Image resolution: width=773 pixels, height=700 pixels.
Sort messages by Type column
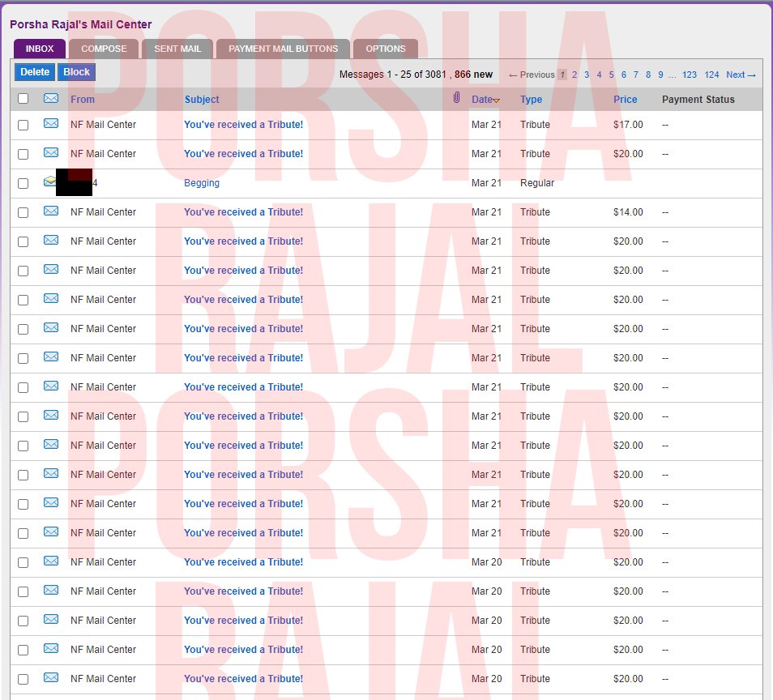(531, 99)
